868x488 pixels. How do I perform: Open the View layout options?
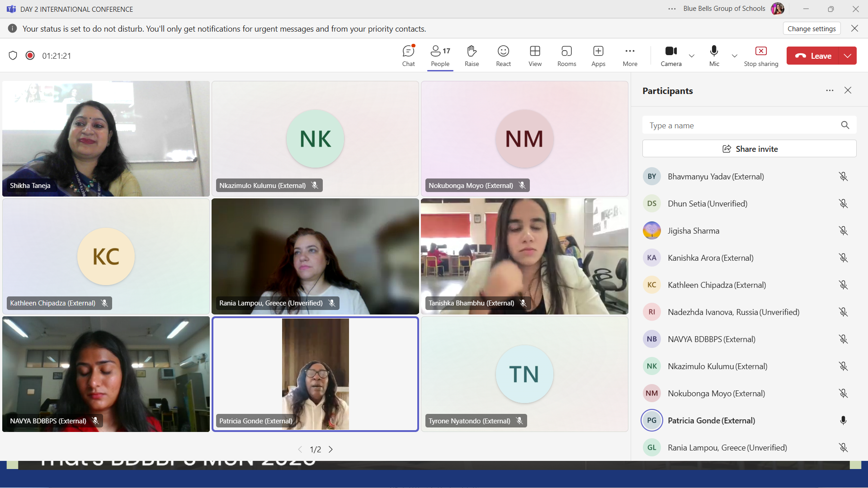535,56
